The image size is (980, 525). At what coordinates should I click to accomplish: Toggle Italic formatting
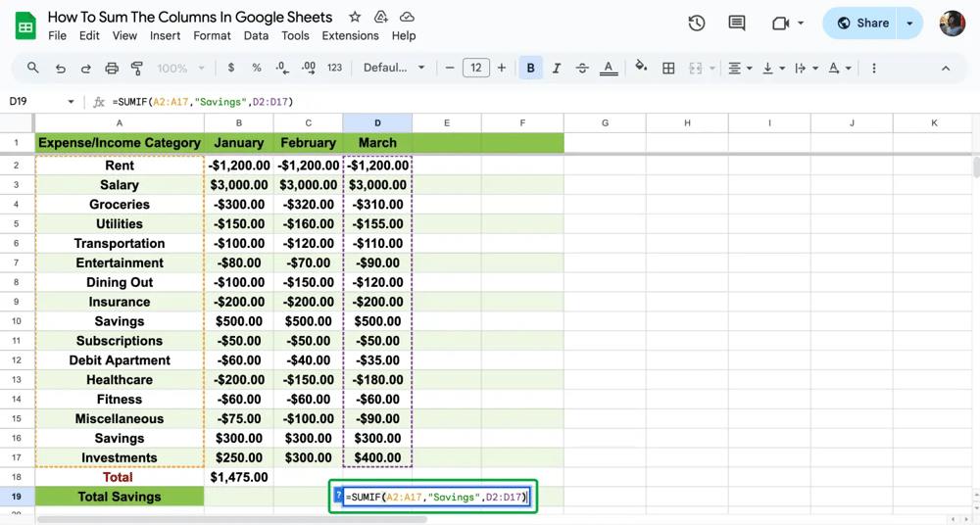[557, 69]
